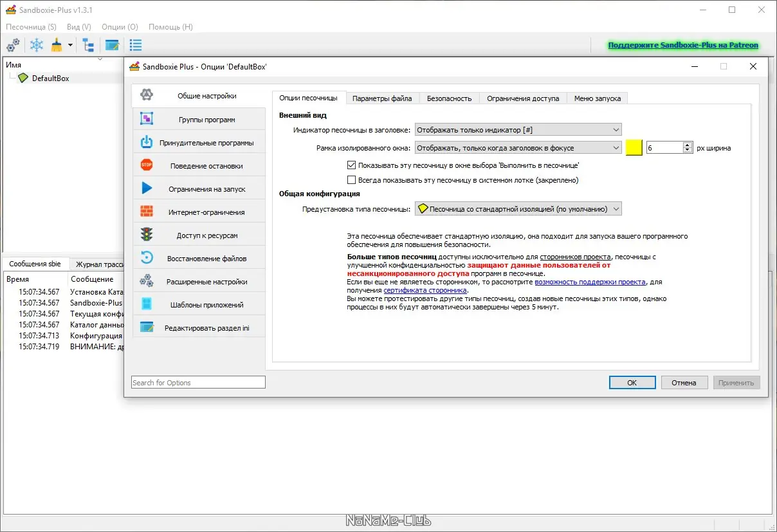Open the Помощь (H) menu
The width and height of the screenshot is (777, 532).
pyautogui.click(x=170, y=27)
